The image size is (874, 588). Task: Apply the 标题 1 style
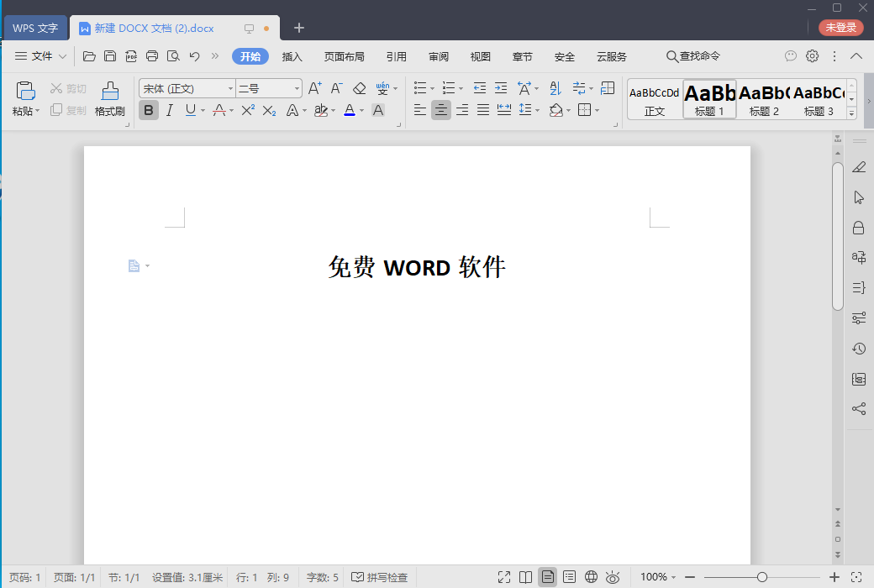pos(709,99)
